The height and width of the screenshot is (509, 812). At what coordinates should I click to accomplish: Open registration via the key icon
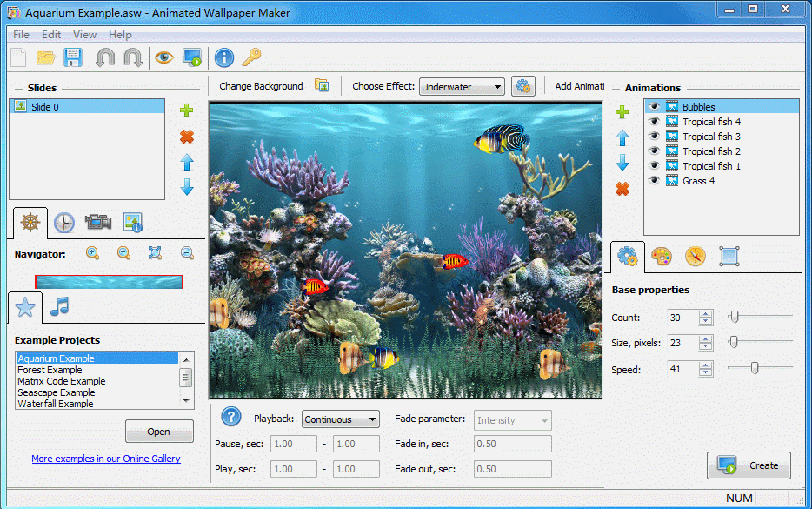point(251,58)
